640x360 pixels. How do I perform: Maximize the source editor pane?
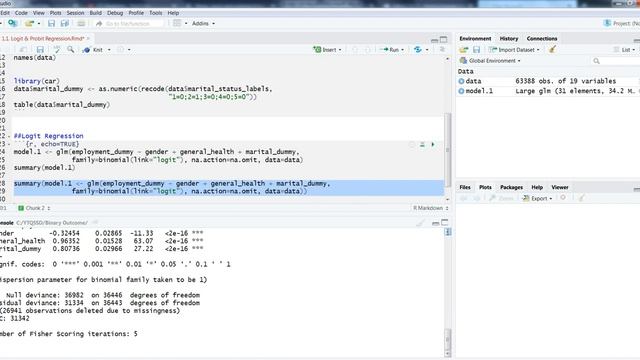pos(444,40)
